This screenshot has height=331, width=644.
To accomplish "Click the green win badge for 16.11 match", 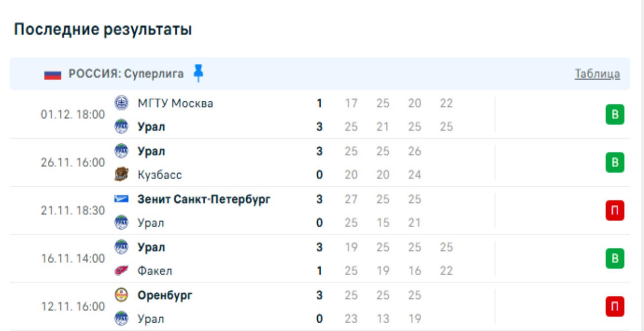I will point(615,259).
